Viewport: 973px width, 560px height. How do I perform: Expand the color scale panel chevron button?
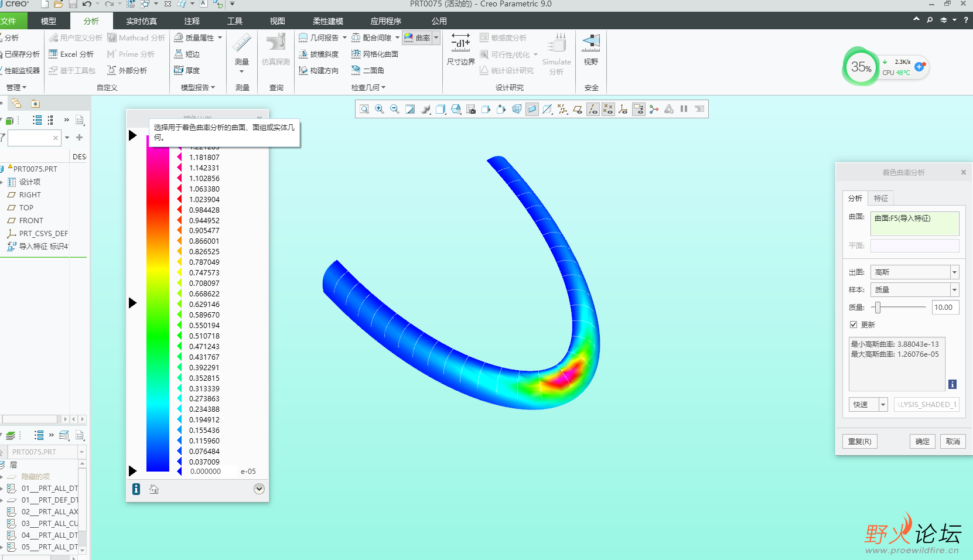point(259,489)
